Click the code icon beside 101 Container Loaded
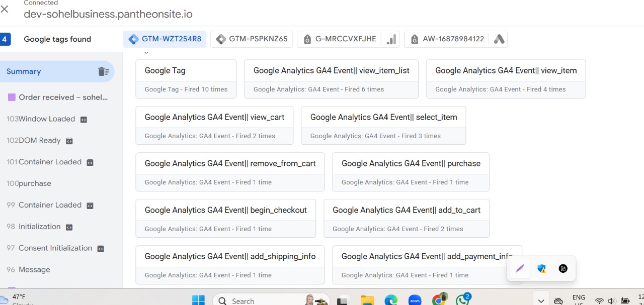Viewport: 644px width, 305px height. tap(90, 163)
